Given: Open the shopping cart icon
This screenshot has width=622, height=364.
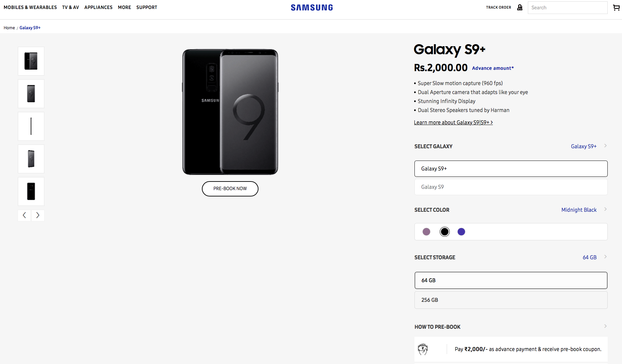Looking at the screenshot, I should [616, 7].
